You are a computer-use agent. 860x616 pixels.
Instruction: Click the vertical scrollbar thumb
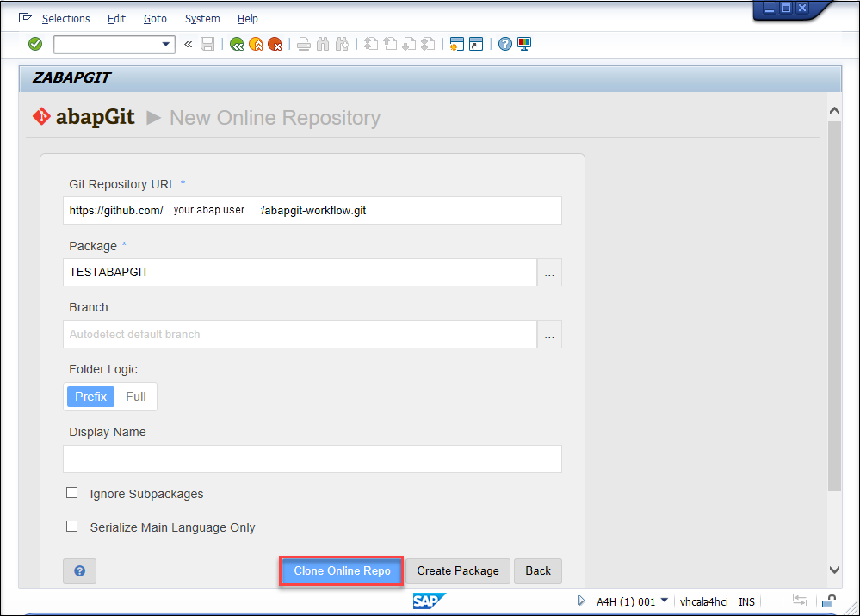tap(834, 306)
